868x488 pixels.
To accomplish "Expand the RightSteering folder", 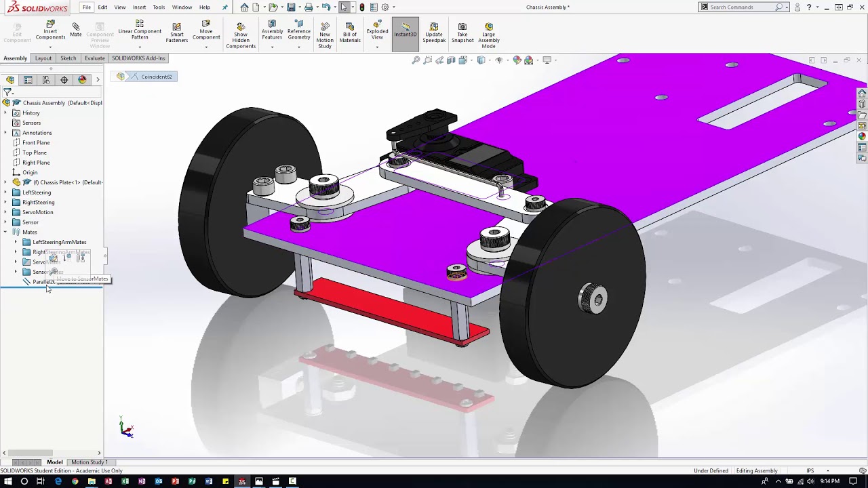I will (5, 203).
